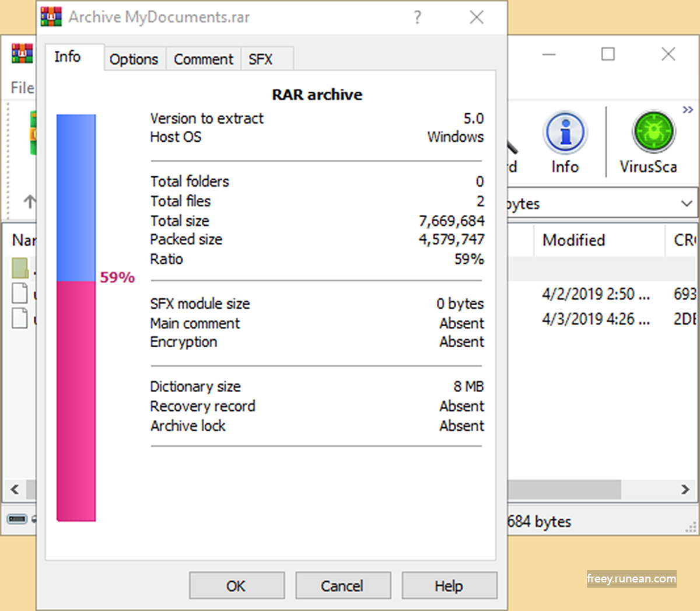This screenshot has height=611, width=700.
Task: Click the Main comment label
Action: (195, 323)
